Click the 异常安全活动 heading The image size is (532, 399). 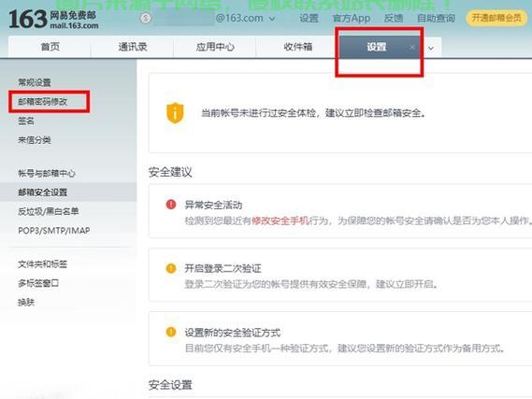coord(213,205)
